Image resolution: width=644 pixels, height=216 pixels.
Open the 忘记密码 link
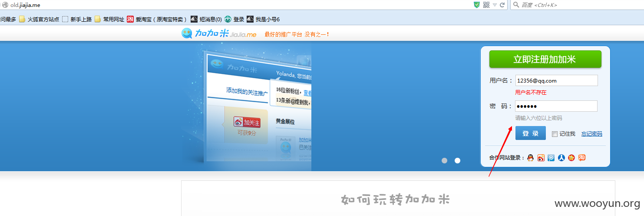click(x=592, y=134)
